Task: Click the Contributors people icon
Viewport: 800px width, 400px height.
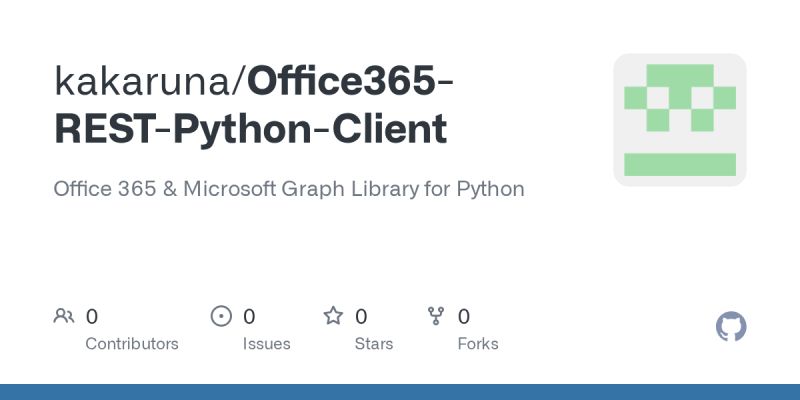Action: (64, 317)
